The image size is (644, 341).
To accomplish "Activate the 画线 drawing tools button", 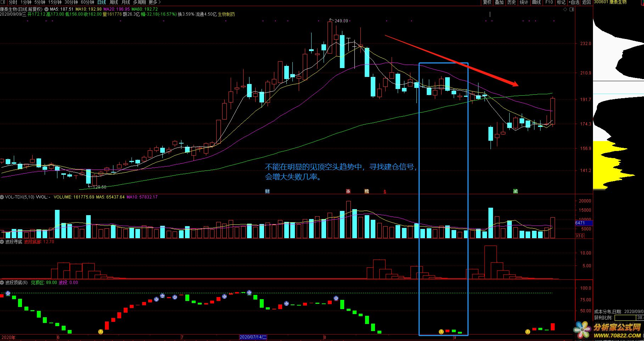I will click(537, 2).
